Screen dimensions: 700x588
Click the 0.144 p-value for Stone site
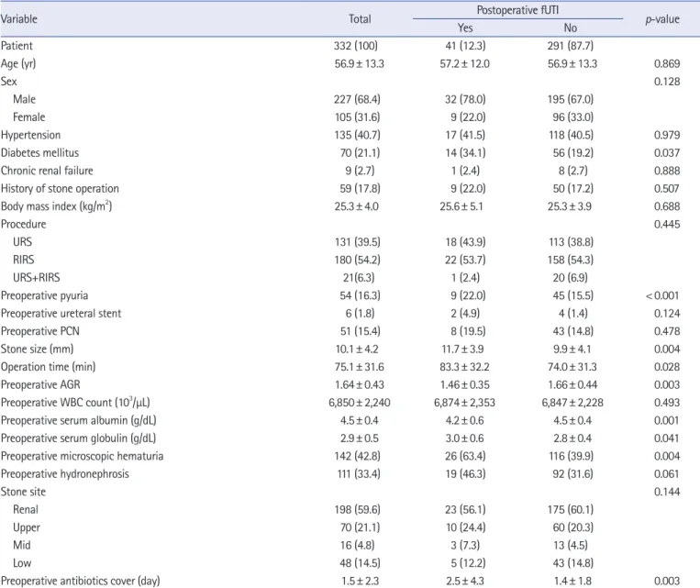coord(667,492)
